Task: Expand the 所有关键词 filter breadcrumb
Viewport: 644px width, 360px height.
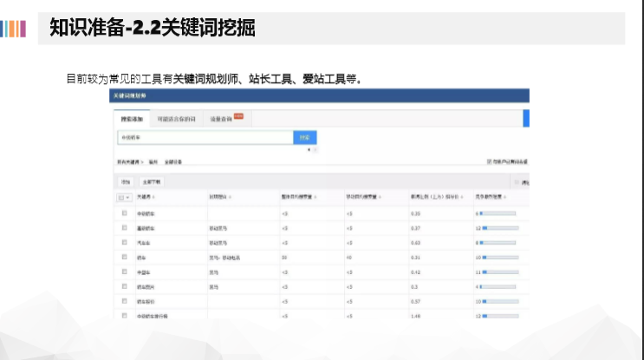Action: click(129, 161)
